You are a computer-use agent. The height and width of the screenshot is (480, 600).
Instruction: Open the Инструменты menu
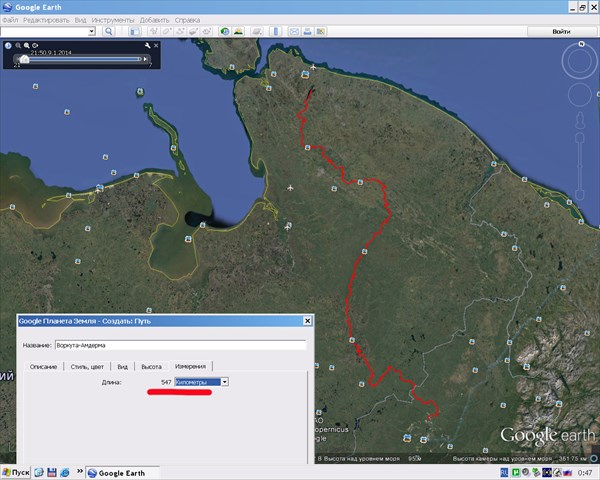pos(113,20)
